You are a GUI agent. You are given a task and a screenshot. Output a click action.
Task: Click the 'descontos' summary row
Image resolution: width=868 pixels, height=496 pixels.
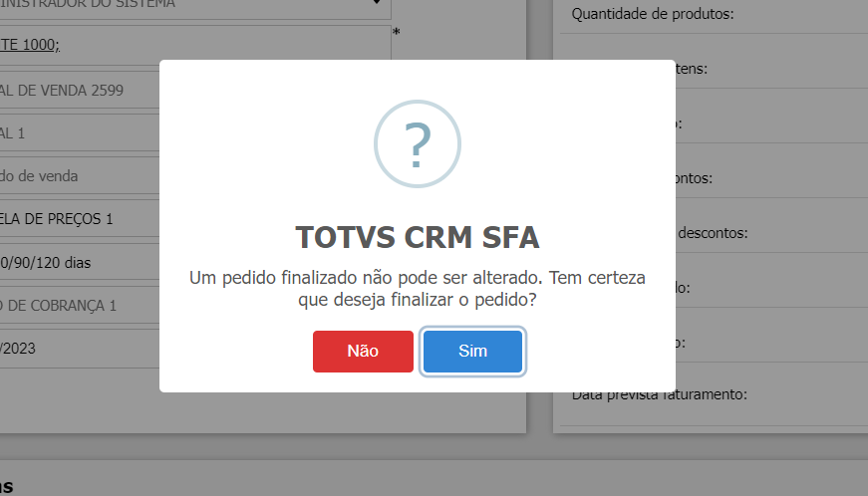[x=712, y=233]
